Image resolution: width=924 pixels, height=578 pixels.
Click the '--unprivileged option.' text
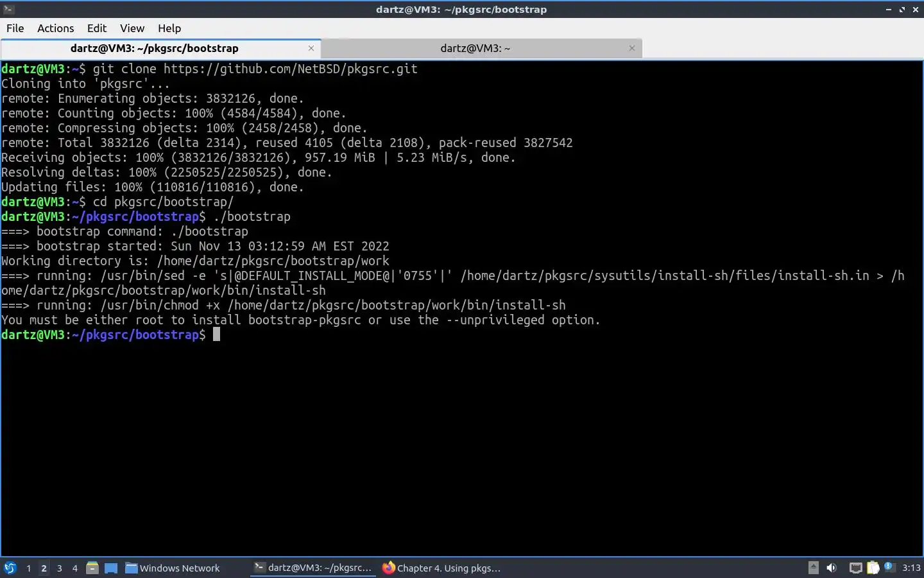pyautogui.click(x=523, y=320)
